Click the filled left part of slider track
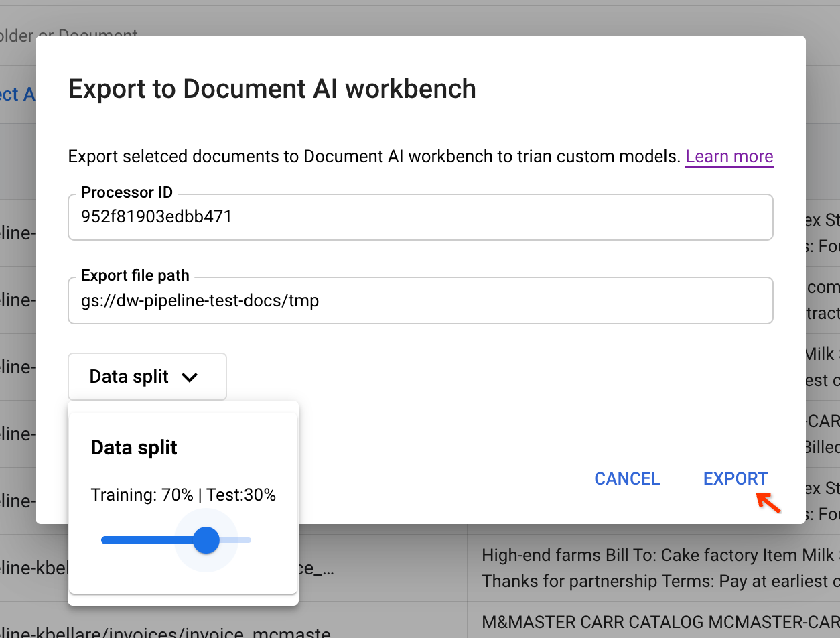 pos(141,540)
